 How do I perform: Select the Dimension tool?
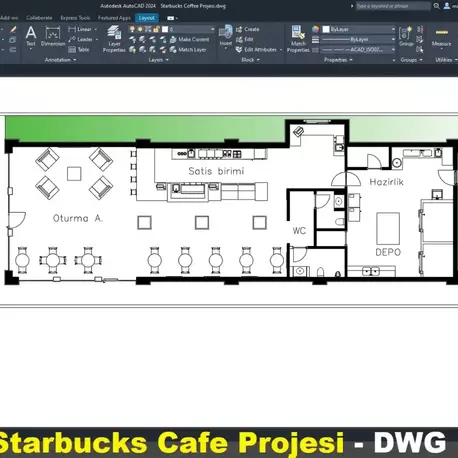click(53, 36)
